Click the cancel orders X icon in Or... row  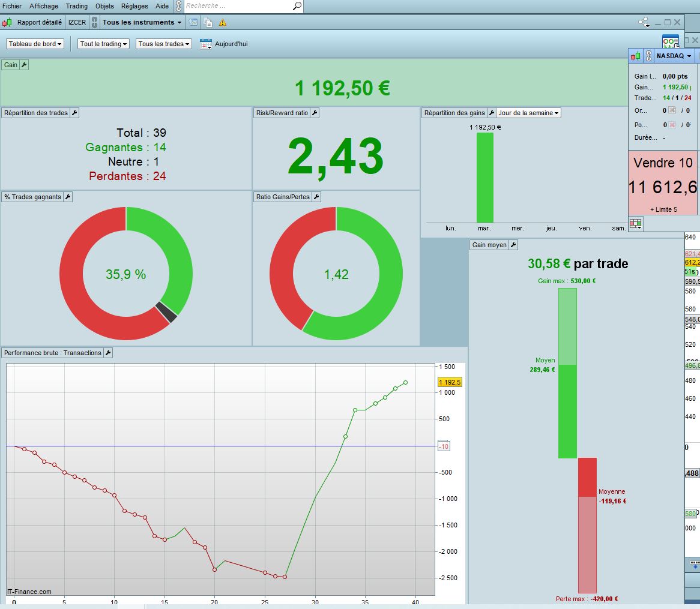point(672,110)
